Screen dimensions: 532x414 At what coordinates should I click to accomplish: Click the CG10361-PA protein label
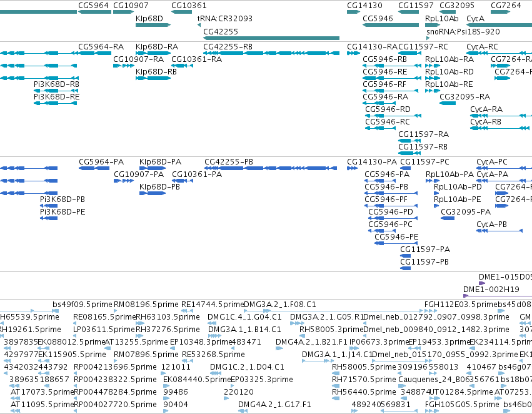[197, 174]
